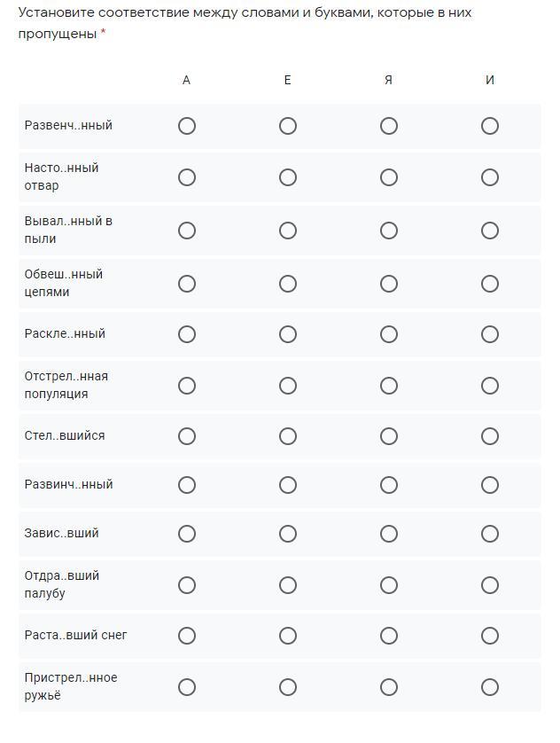Mark А for Пристрел..нное ружьё
Image resolution: width=560 pixels, height=743 pixels.
click(x=187, y=687)
